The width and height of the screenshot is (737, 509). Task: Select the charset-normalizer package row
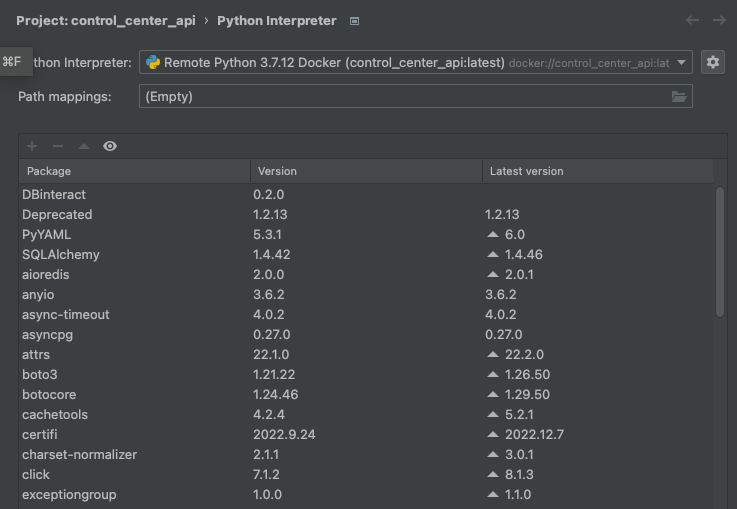pos(366,454)
